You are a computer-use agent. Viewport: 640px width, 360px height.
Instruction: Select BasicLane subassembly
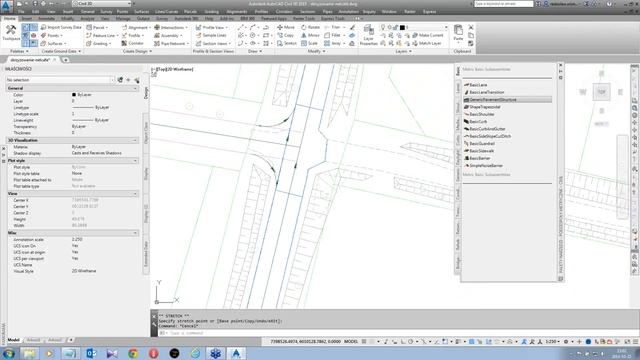(478, 85)
